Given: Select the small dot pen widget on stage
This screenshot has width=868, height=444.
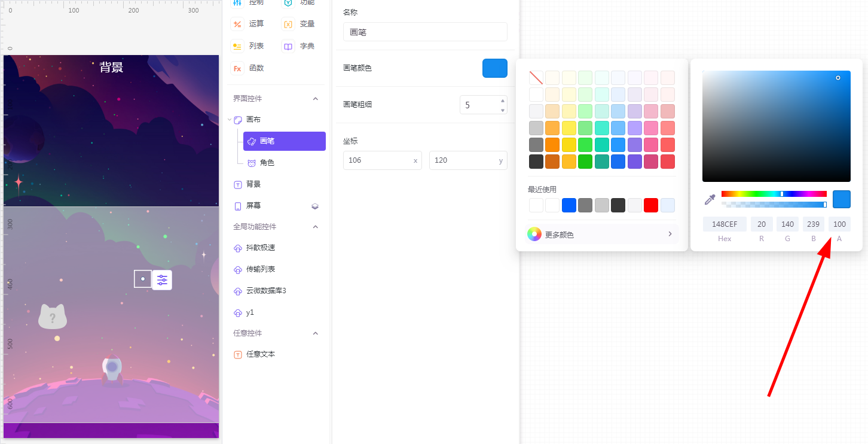Looking at the screenshot, I should [x=143, y=279].
